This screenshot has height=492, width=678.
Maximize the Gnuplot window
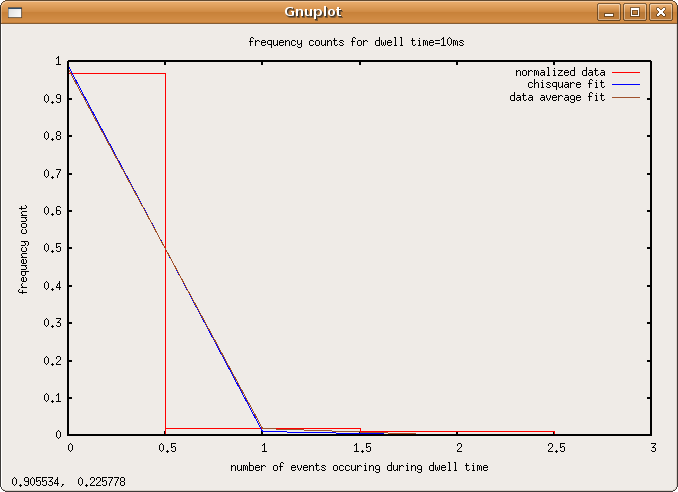tap(634, 12)
